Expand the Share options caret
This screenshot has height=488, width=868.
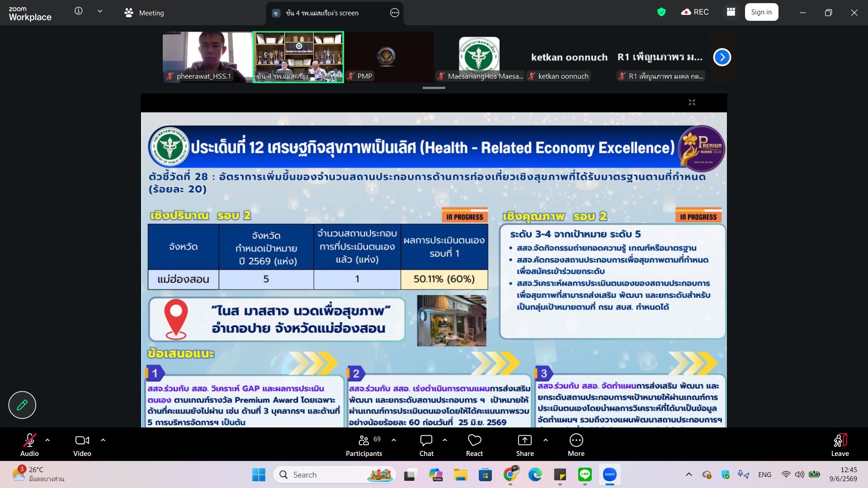point(546,440)
